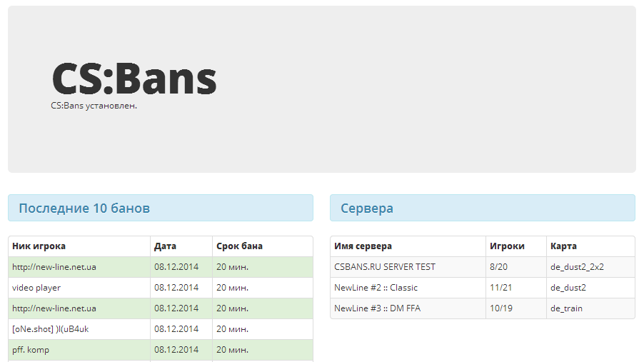Click the date in the 'video player' row
Image resolution: width=644 pixels, height=362 pixels.
(x=176, y=288)
